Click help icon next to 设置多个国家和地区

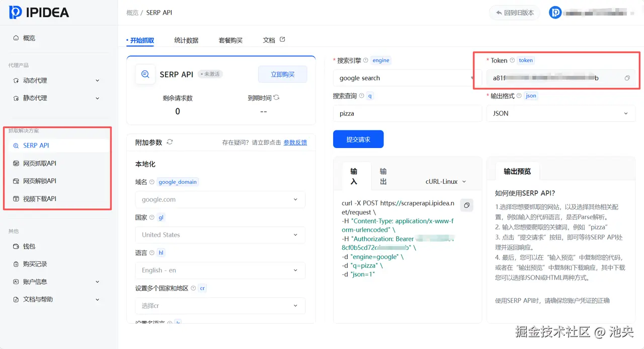(x=193, y=288)
